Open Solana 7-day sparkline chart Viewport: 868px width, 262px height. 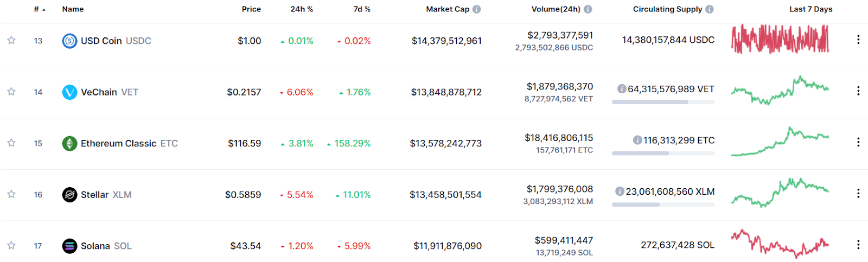pyautogui.click(x=780, y=244)
